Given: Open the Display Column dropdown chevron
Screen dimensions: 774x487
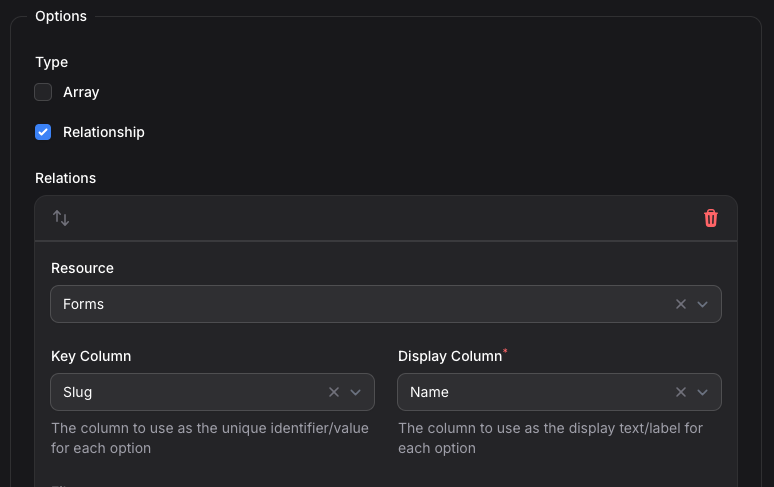Looking at the screenshot, I should click(x=703, y=392).
